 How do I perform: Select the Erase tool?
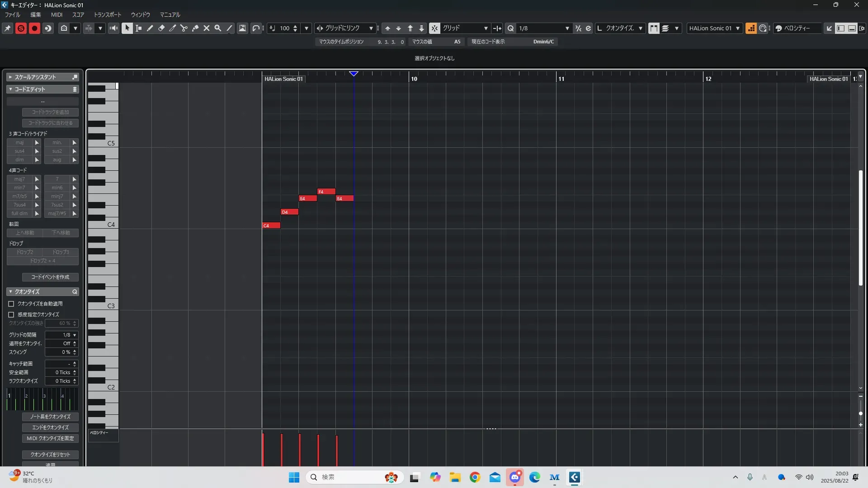pyautogui.click(x=161, y=28)
